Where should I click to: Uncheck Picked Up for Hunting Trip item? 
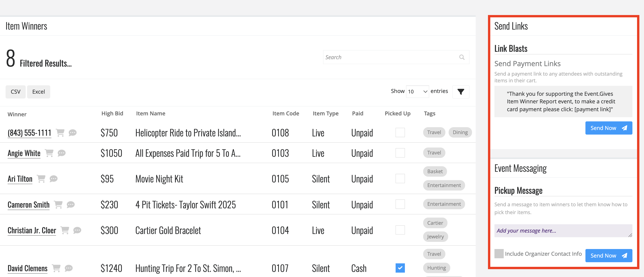click(400, 268)
